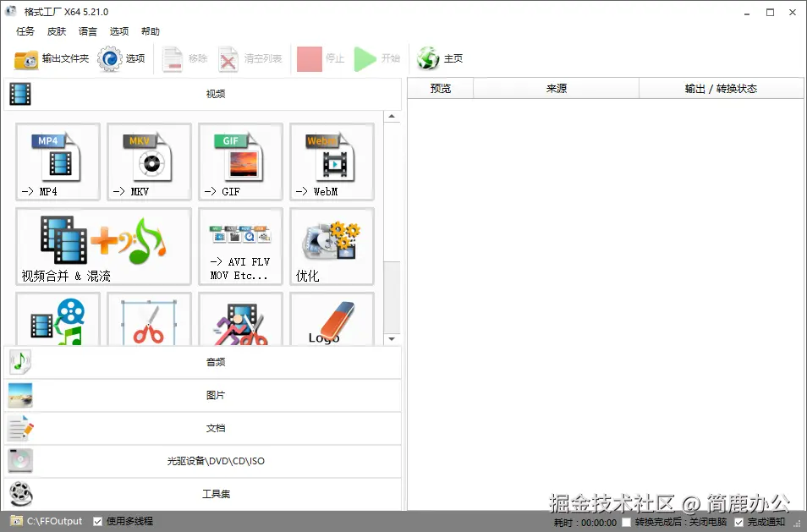This screenshot has height=532, width=807.
Task: Enable 转换完成后 : 关闭电脑 checkbox
Action: point(626,522)
